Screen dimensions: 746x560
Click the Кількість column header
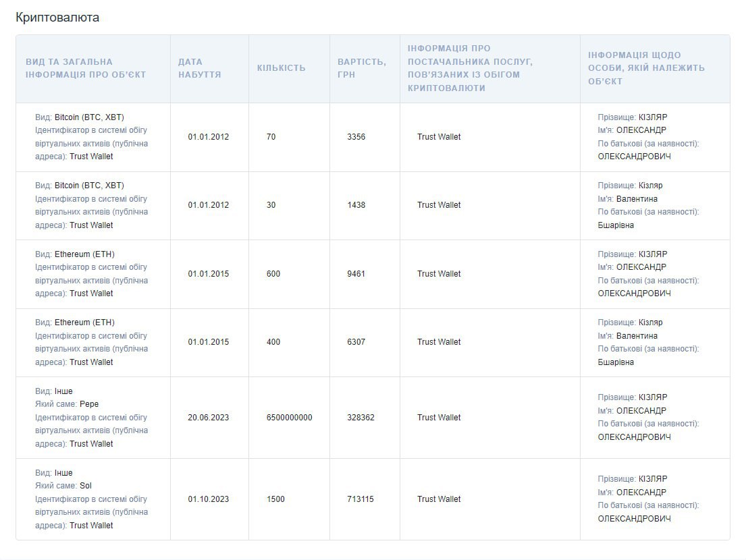coord(281,68)
